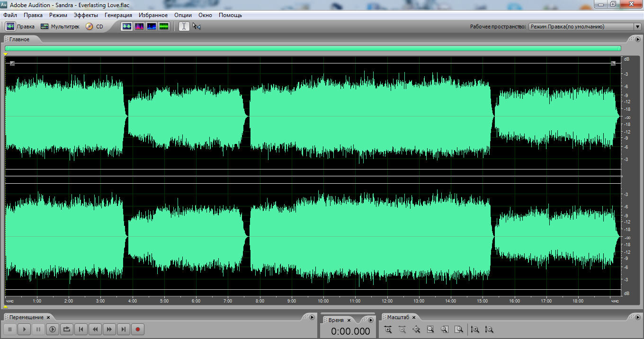The height and width of the screenshot is (339, 644).
Task: Click the dB label on vertical ruler top
Action: point(627,59)
